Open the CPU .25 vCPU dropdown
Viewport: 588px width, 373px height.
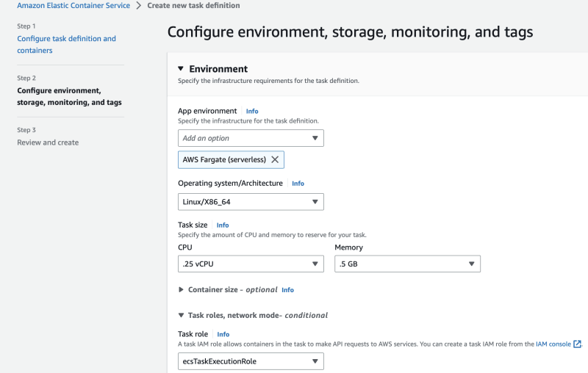(x=251, y=264)
